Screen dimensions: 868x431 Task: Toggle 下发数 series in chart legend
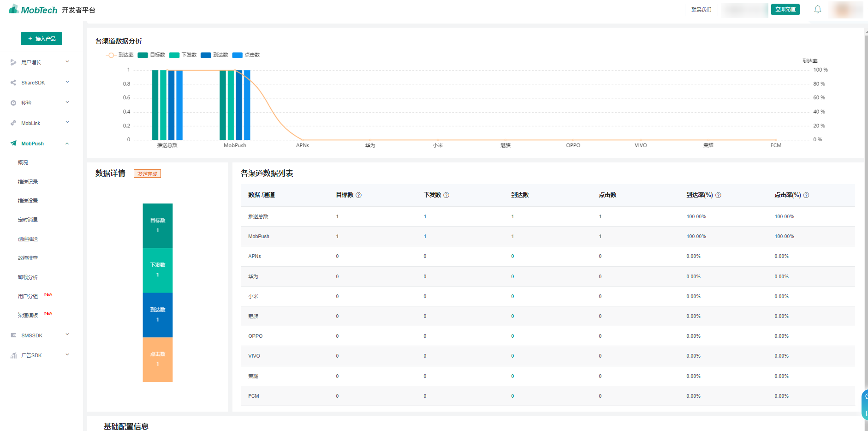click(183, 55)
